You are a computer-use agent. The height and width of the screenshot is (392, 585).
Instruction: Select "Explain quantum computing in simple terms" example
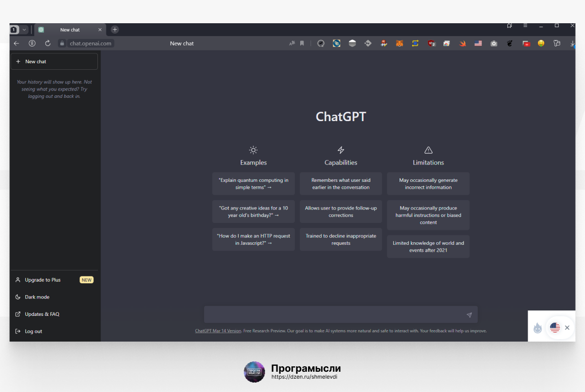pyautogui.click(x=253, y=183)
